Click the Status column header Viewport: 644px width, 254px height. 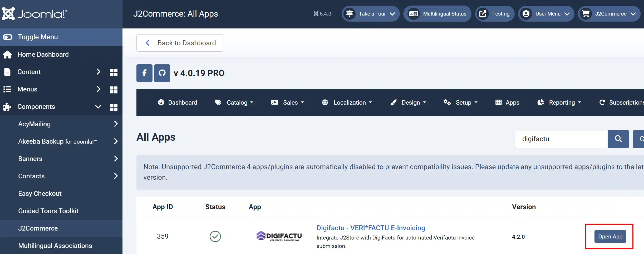point(215,207)
